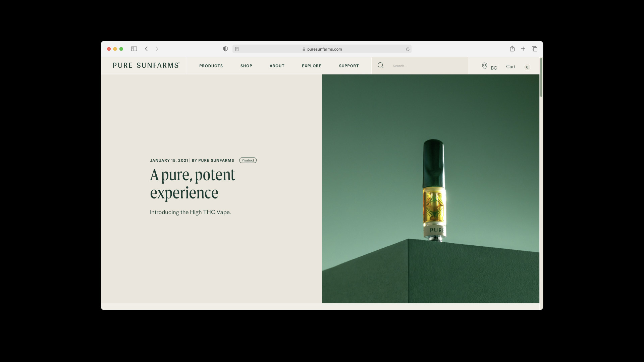Viewport: 644px width, 362px height.
Task: Show tab overview icon
Action: point(534,49)
